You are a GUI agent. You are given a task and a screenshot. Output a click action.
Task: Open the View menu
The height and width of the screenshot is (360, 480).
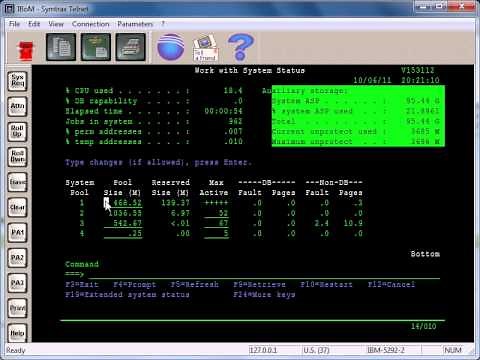click(x=56, y=24)
